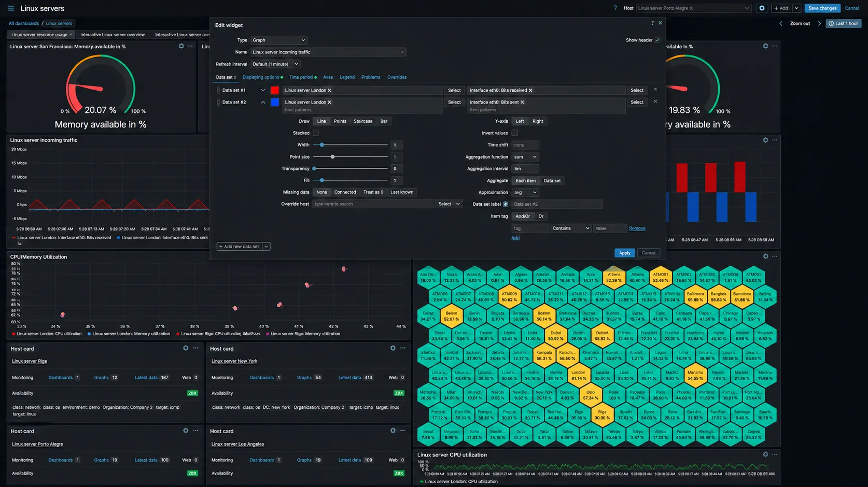This screenshot has width=868, height=487.
Task: Enable the Stacked checkbox
Action: [x=316, y=133]
